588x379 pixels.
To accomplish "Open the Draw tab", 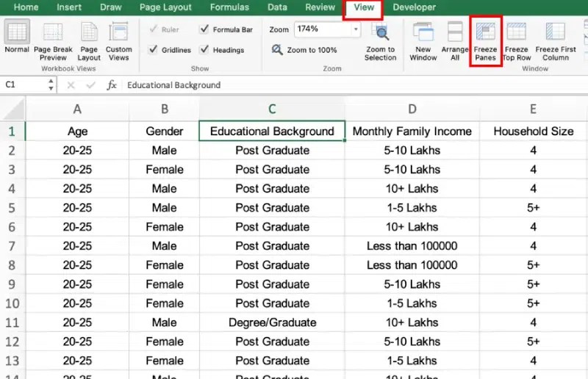I will pyautogui.click(x=111, y=7).
